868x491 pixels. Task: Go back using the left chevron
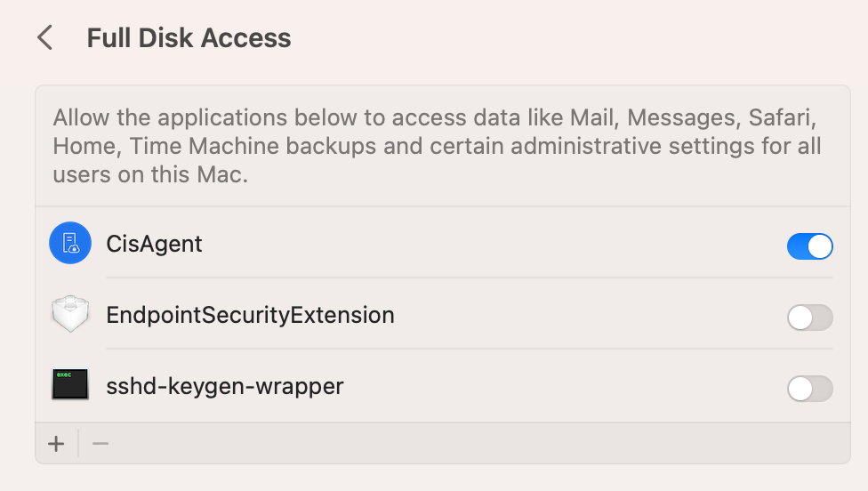pyautogui.click(x=45, y=38)
